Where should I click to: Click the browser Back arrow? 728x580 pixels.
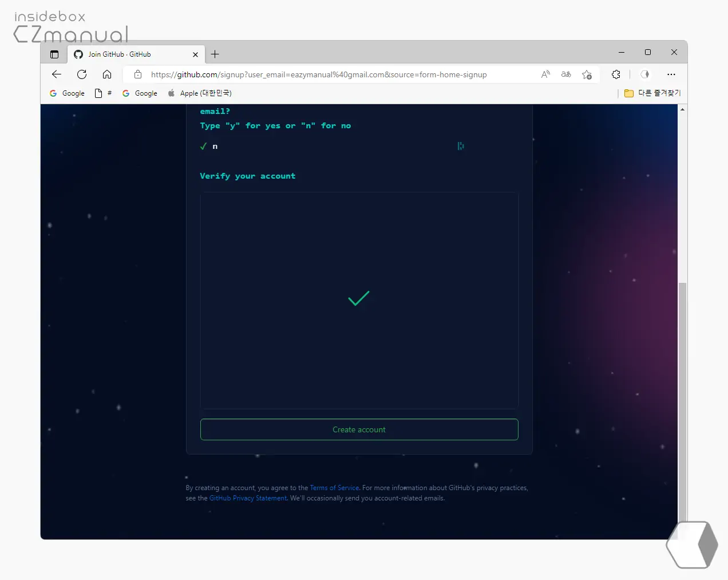(x=57, y=74)
